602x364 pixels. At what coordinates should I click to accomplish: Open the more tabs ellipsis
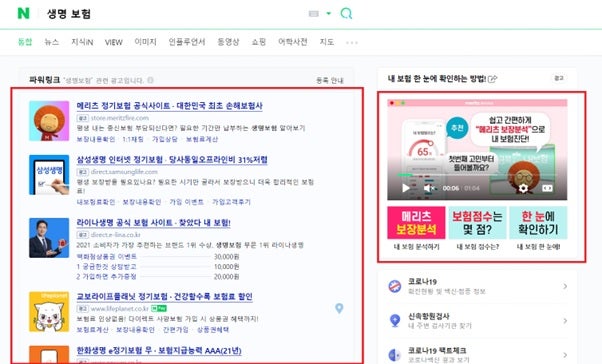pos(352,42)
